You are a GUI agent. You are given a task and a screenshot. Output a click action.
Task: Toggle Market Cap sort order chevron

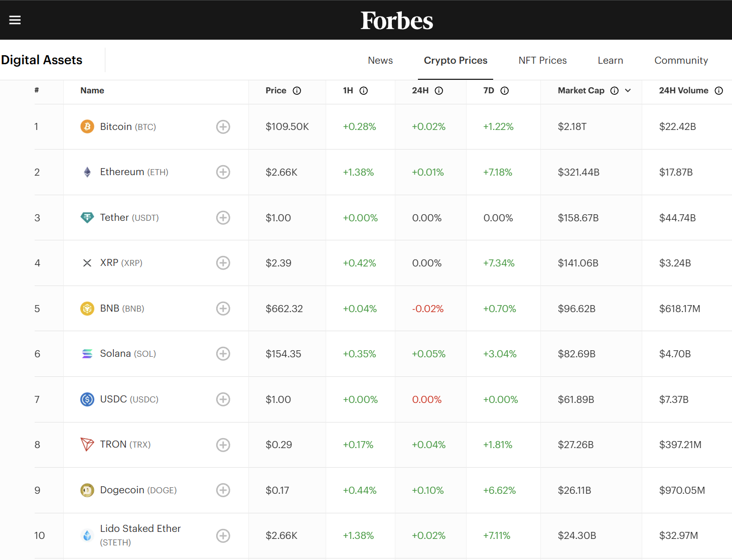pyautogui.click(x=628, y=91)
